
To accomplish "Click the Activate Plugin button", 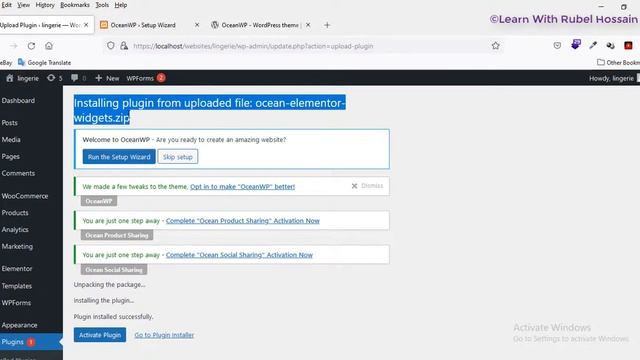I will pos(100,335).
